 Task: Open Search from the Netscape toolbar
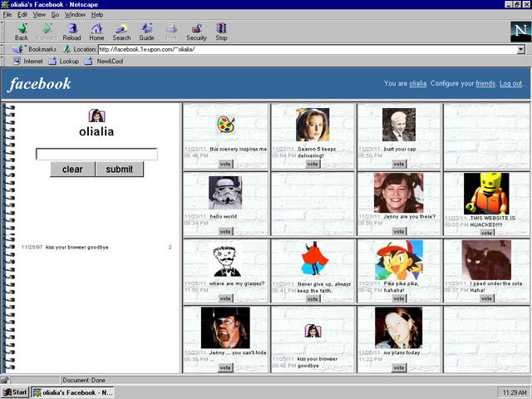point(121,32)
